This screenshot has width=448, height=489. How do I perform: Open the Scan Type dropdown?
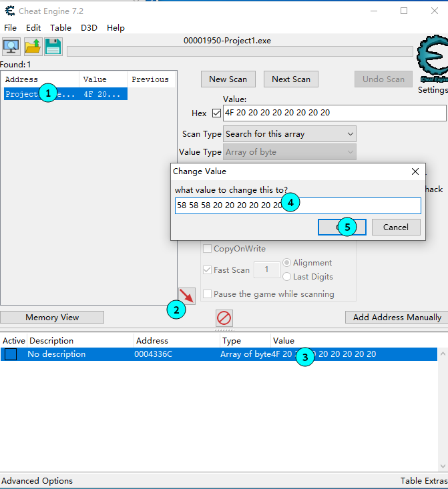289,134
